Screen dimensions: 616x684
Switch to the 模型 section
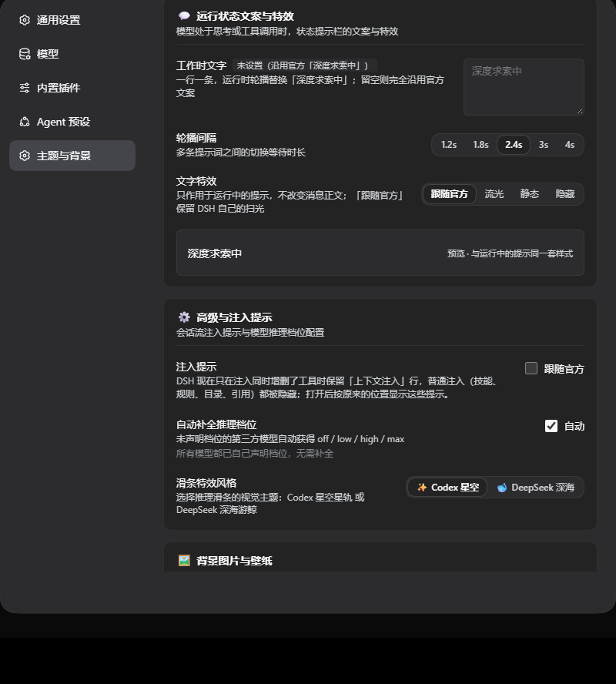(x=72, y=54)
